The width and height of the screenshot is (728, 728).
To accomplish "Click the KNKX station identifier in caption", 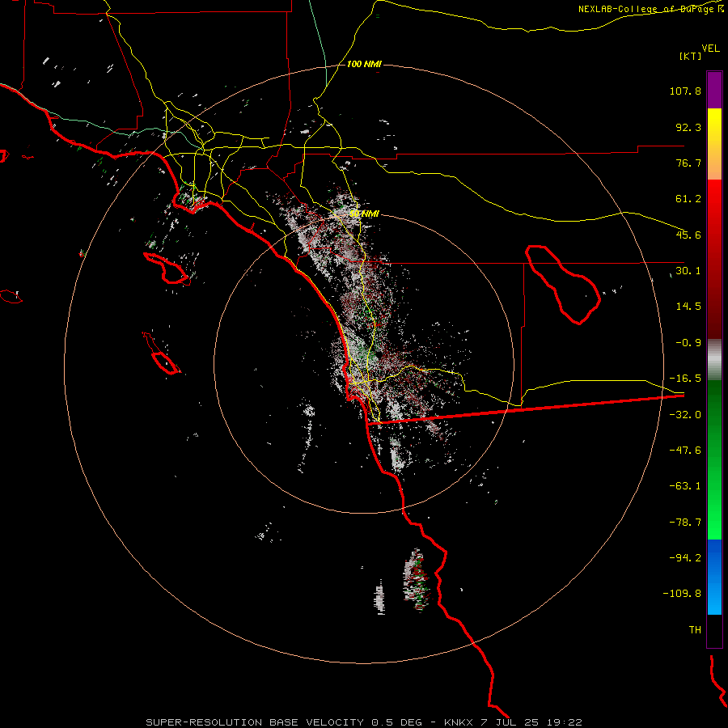I will click(x=459, y=722).
